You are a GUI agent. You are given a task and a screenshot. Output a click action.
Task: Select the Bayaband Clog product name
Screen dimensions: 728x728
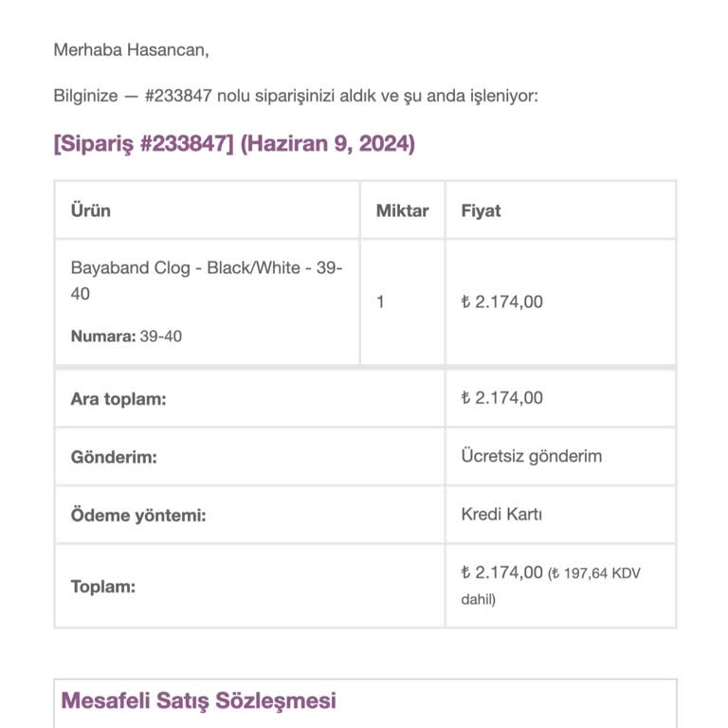(x=207, y=281)
